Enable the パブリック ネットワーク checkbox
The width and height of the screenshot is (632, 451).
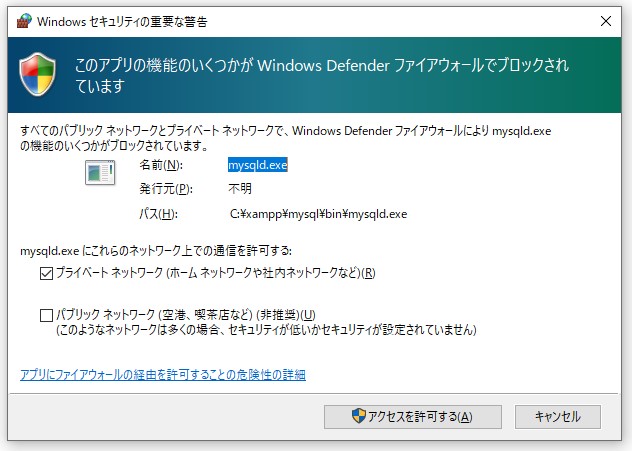coord(46,315)
